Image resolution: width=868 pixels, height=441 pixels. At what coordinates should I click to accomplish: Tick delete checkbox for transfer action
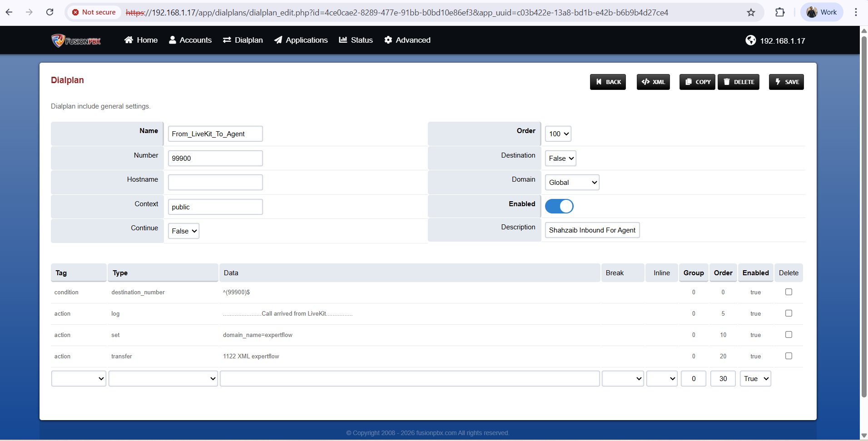tap(789, 356)
